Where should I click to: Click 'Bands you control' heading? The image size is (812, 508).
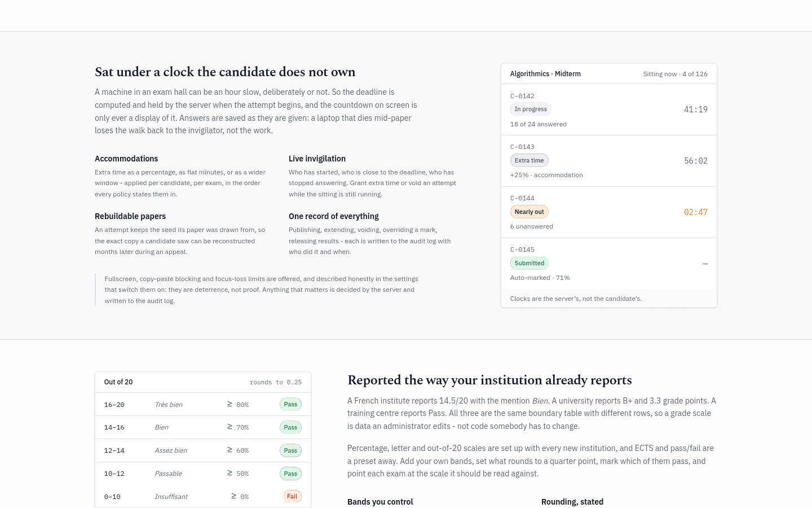[x=380, y=502]
